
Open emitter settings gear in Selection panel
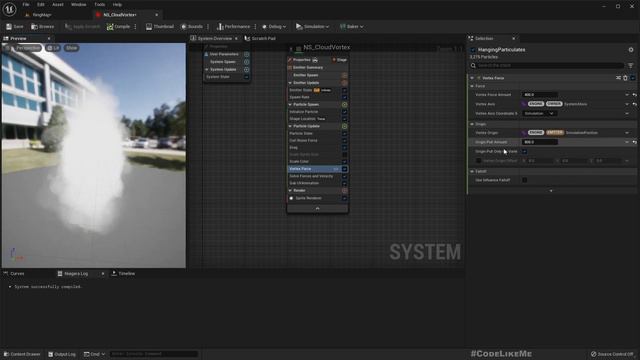point(631,50)
